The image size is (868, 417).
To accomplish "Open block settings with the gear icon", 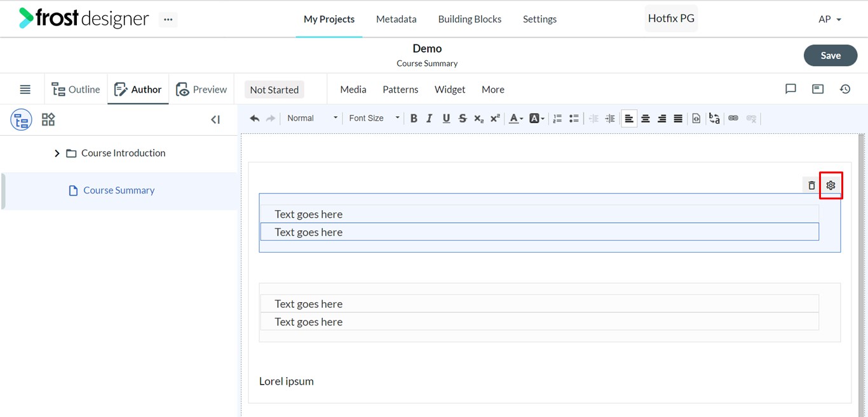I will pyautogui.click(x=831, y=185).
